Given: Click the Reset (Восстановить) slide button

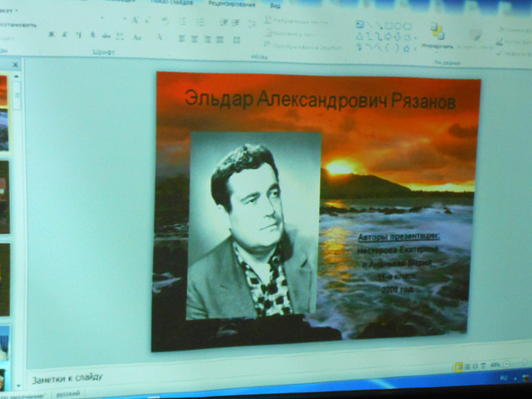Looking at the screenshot, I should [x=19, y=25].
